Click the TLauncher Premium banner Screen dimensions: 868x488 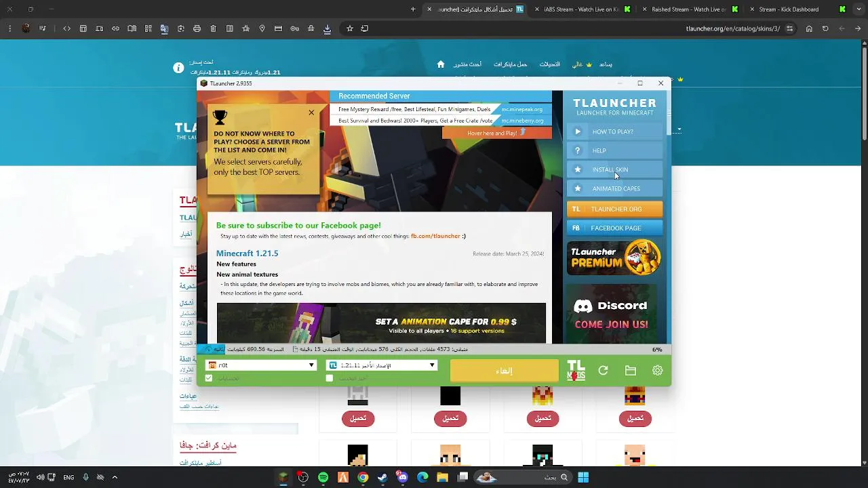614,258
